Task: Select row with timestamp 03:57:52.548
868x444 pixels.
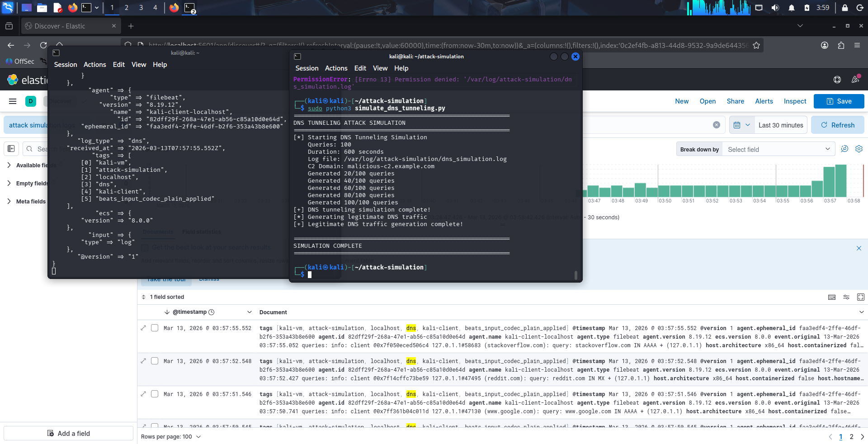Action: pyautogui.click(x=155, y=361)
